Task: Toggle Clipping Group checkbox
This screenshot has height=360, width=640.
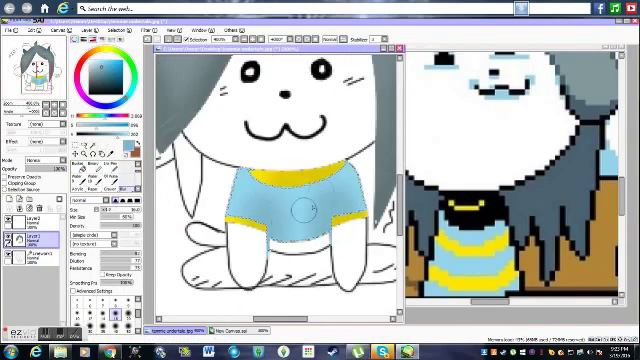Action: 4,183
